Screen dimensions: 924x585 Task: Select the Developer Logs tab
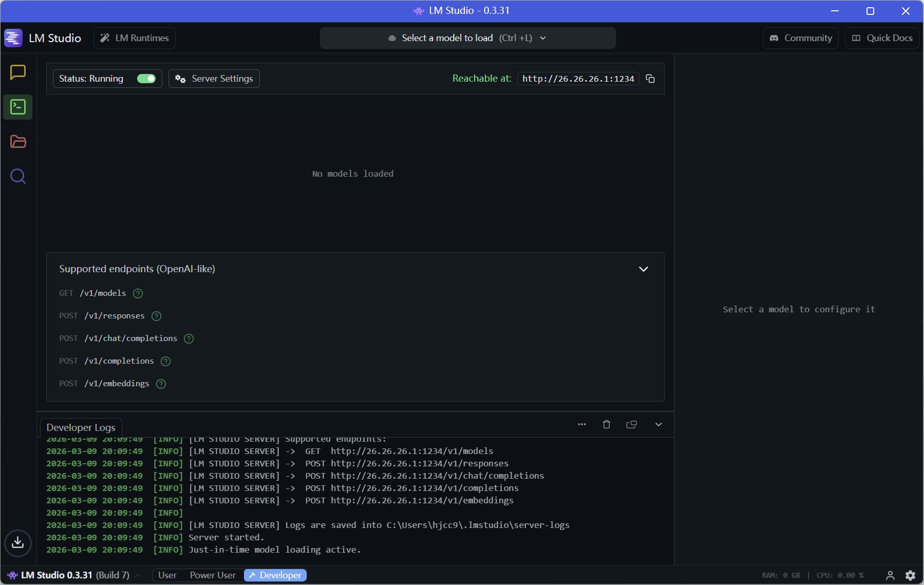(81, 427)
